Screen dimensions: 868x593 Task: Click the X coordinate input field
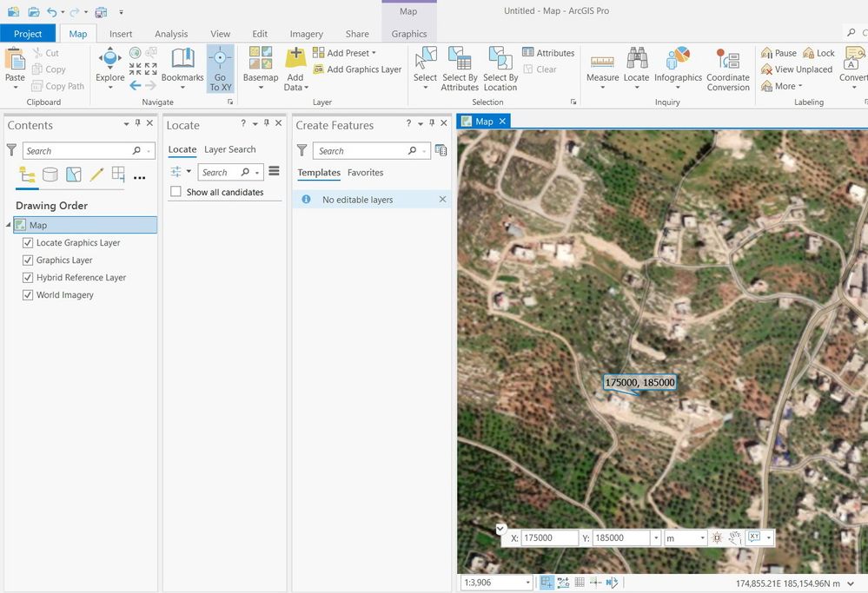(x=550, y=537)
